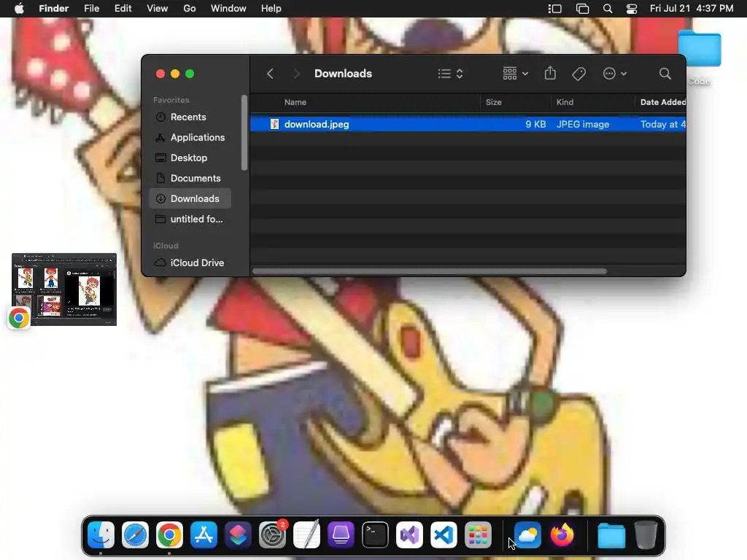Go forward in Finder window
This screenshot has width=747, height=560.
tap(296, 74)
